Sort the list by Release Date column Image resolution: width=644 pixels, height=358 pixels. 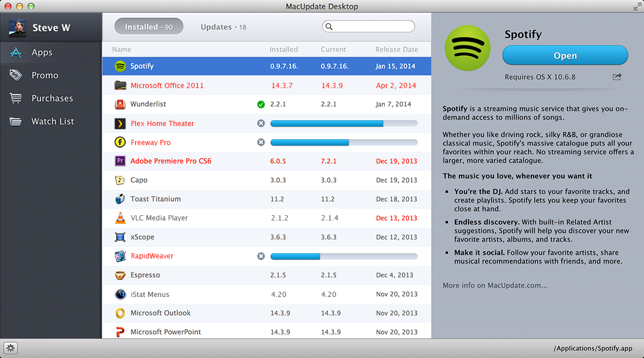click(396, 49)
